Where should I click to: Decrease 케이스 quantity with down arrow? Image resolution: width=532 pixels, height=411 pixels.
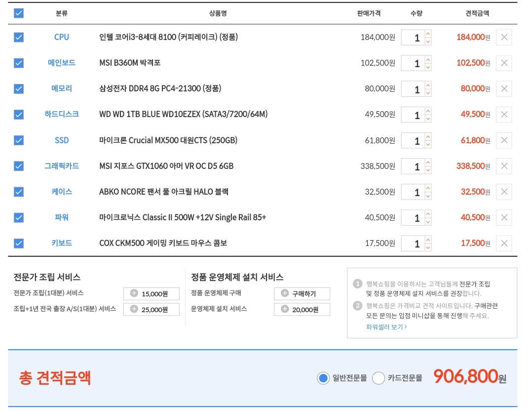click(x=428, y=196)
